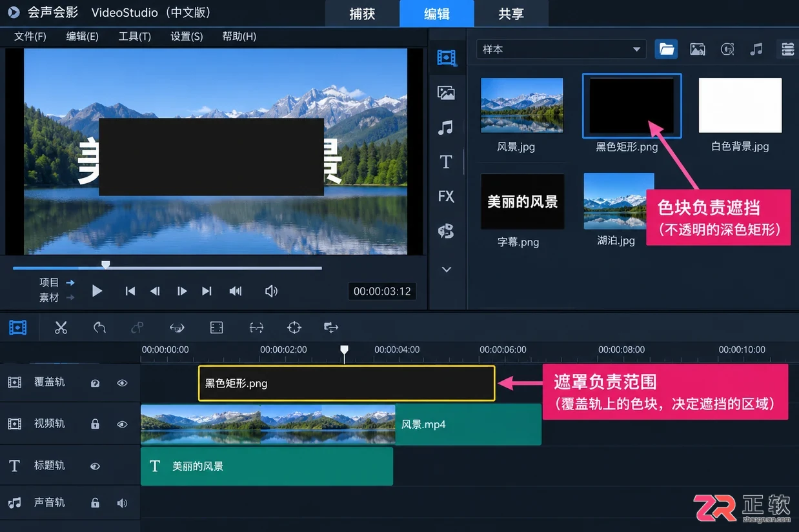Toggle the 覆盖轨 ripple lock icon
Image resolution: width=799 pixels, height=532 pixels.
pos(96,383)
